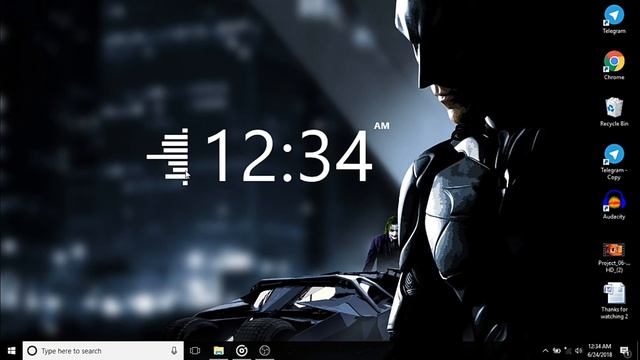Click the Show desktop strip at taskbar end

pyautogui.click(x=638, y=351)
